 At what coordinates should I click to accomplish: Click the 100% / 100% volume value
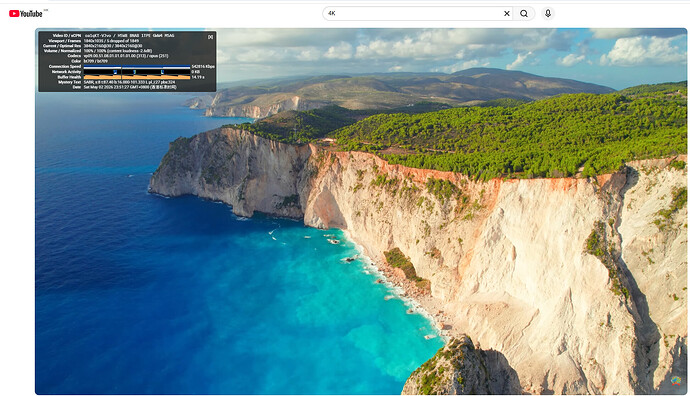pyautogui.click(x=117, y=51)
